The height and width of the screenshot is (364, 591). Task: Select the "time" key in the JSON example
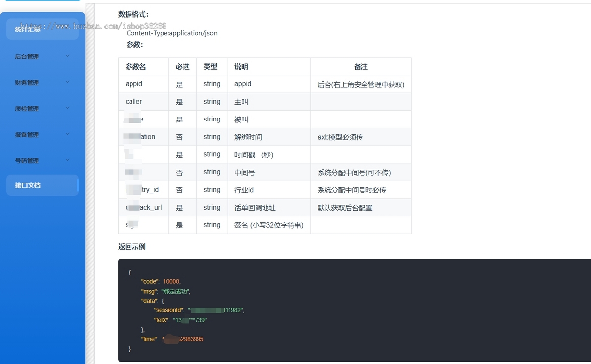150,339
